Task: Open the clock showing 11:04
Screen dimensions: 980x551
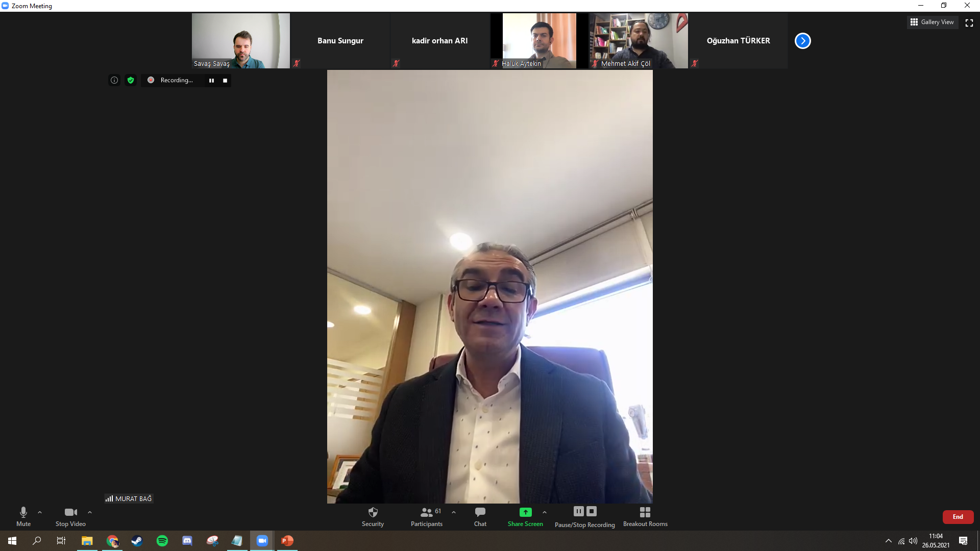Action: (936, 541)
